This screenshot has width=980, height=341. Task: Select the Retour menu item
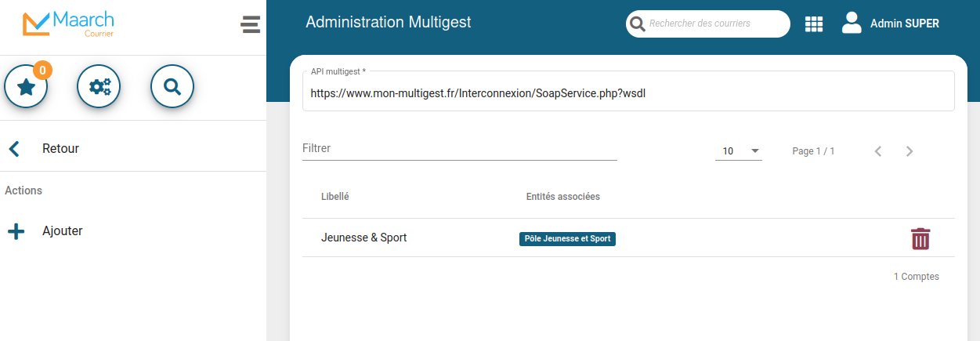click(x=133, y=149)
